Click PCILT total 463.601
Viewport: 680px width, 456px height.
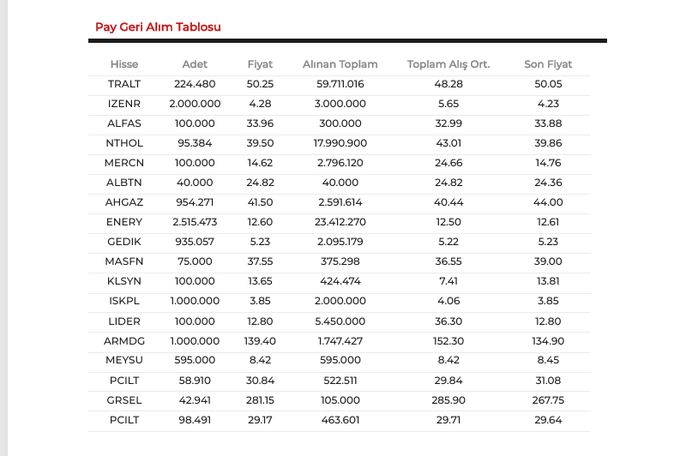tap(340, 420)
